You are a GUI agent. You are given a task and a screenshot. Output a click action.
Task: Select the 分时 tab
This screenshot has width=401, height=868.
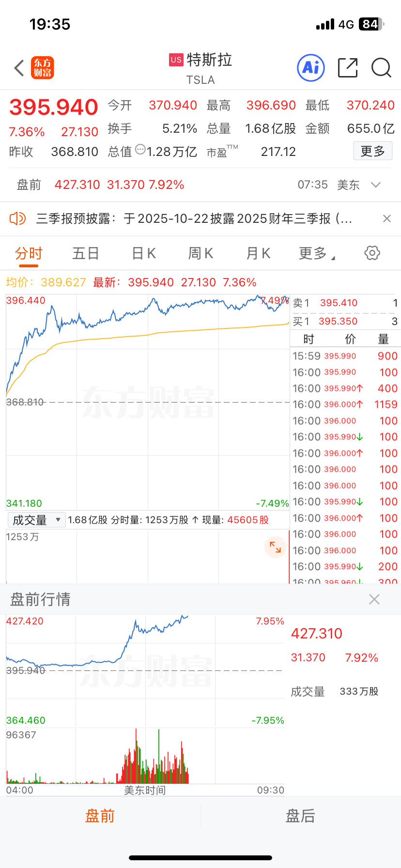29,253
